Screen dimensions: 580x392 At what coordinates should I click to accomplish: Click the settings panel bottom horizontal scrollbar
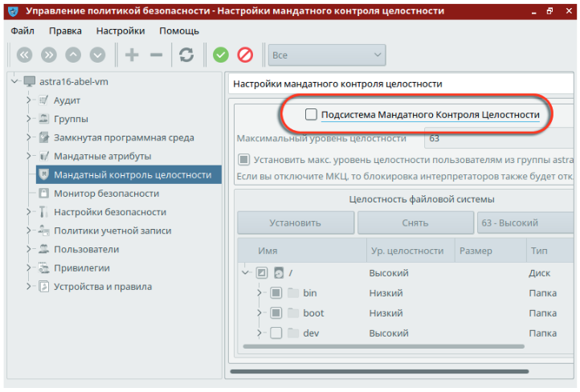pyautogui.click(x=379, y=371)
